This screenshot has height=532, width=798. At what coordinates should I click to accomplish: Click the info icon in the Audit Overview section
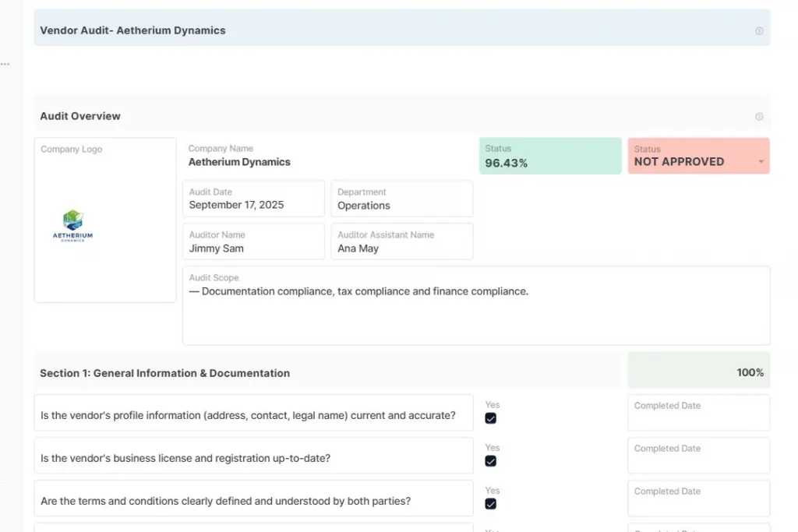click(759, 116)
